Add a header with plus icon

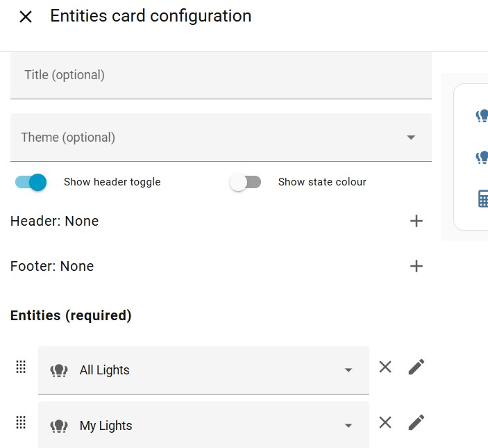tap(417, 221)
